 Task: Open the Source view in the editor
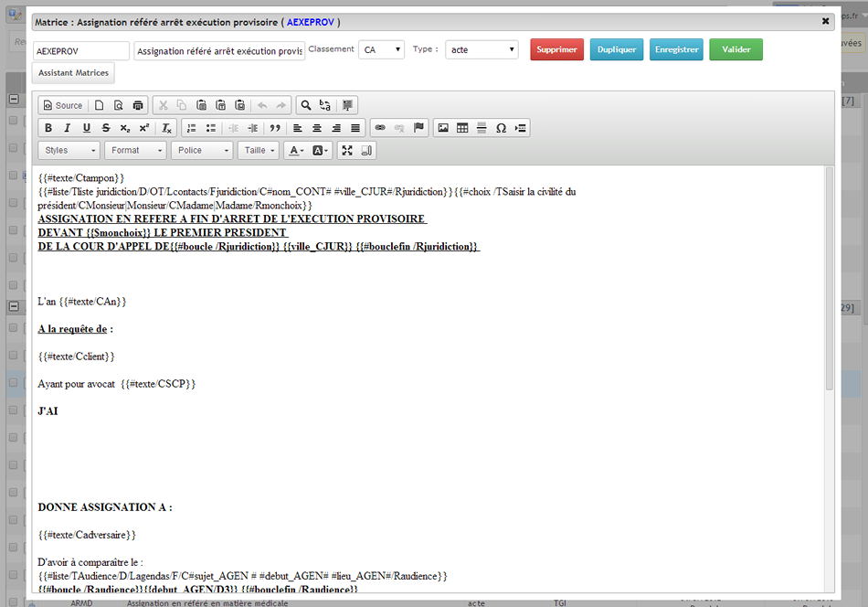63,105
